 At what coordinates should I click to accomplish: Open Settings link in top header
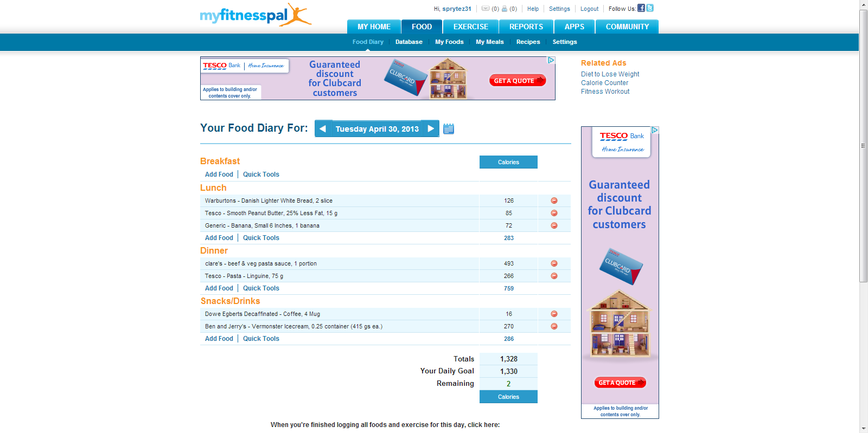[x=559, y=9]
